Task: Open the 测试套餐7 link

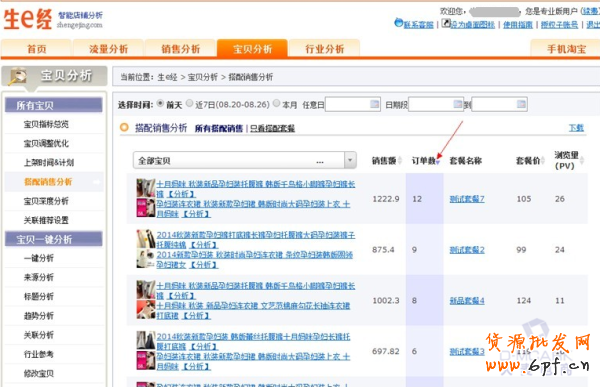Action: click(467, 199)
